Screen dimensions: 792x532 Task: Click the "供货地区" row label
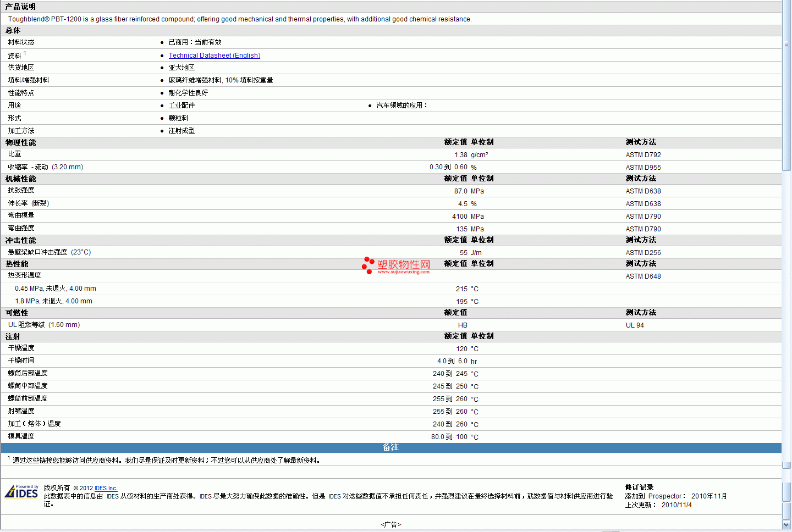click(21, 68)
